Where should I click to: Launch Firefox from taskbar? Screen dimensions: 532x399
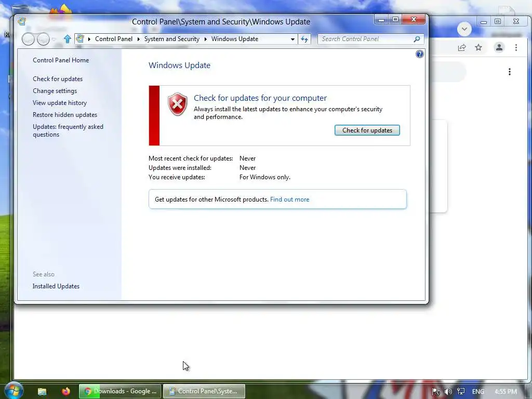66,391
